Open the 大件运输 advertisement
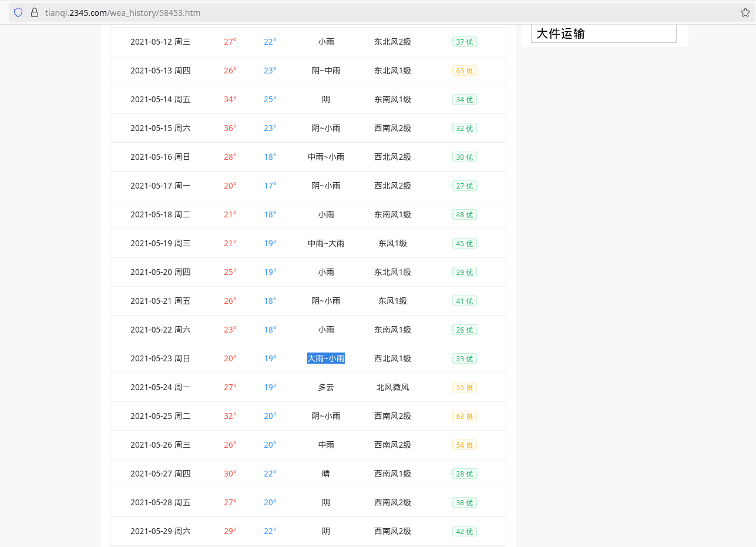The image size is (756, 547). click(x=603, y=33)
